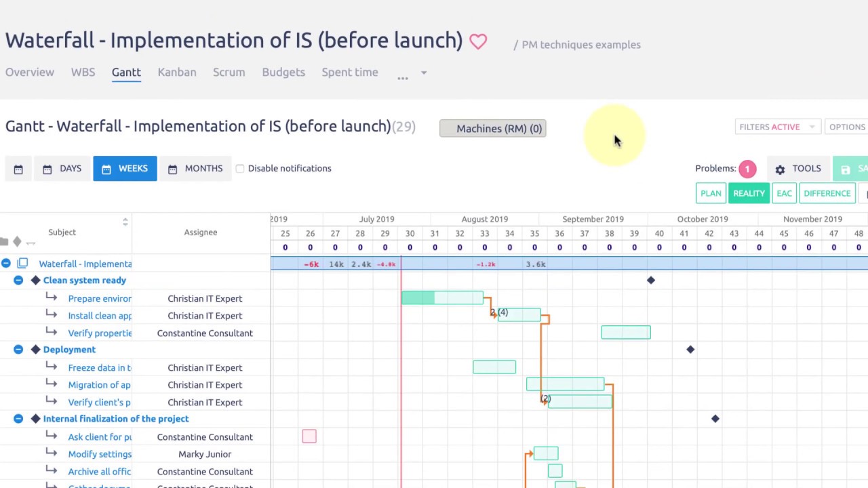The width and height of the screenshot is (868, 488).
Task: Open the Waterfall - Implementa project link
Action: 85,264
